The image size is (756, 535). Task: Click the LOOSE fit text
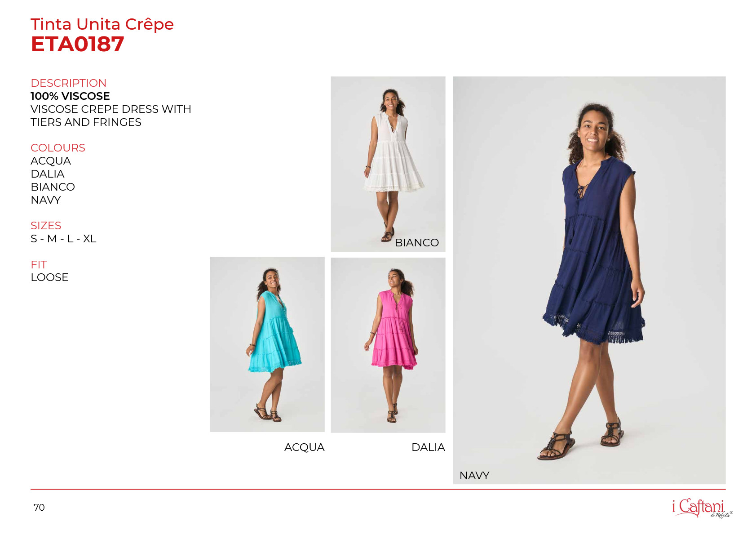click(49, 277)
